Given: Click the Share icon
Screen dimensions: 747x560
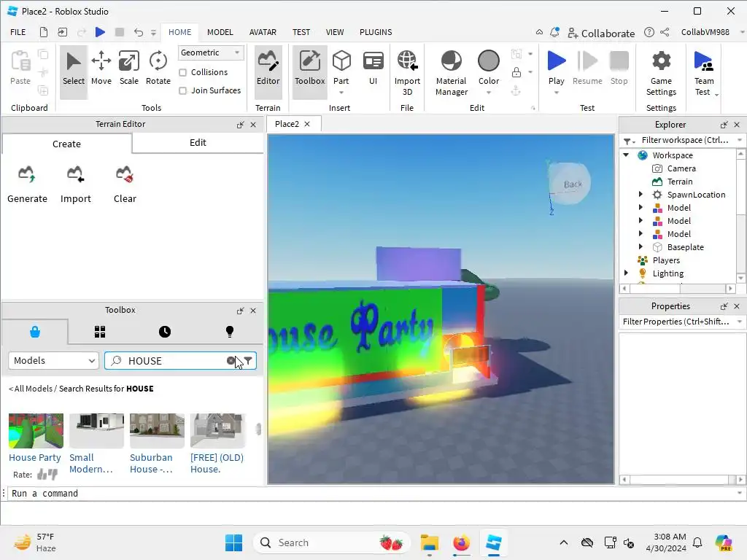Looking at the screenshot, I should [x=665, y=32].
